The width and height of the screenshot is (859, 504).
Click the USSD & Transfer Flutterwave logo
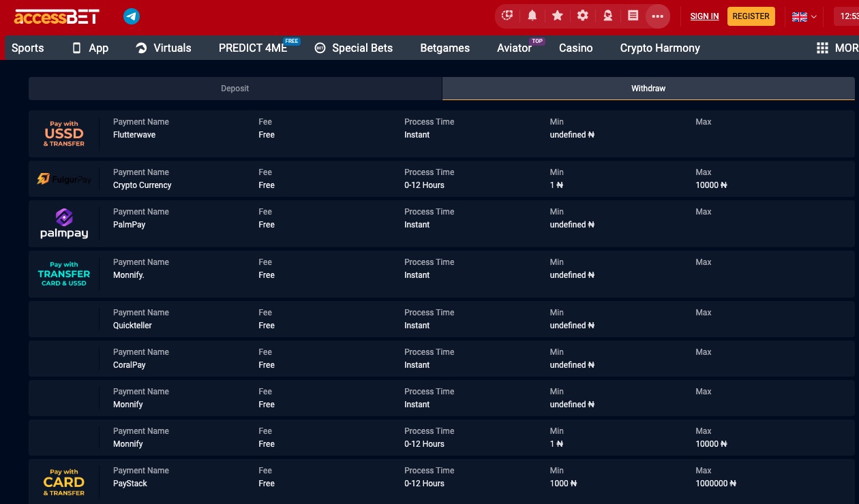pos(64,133)
